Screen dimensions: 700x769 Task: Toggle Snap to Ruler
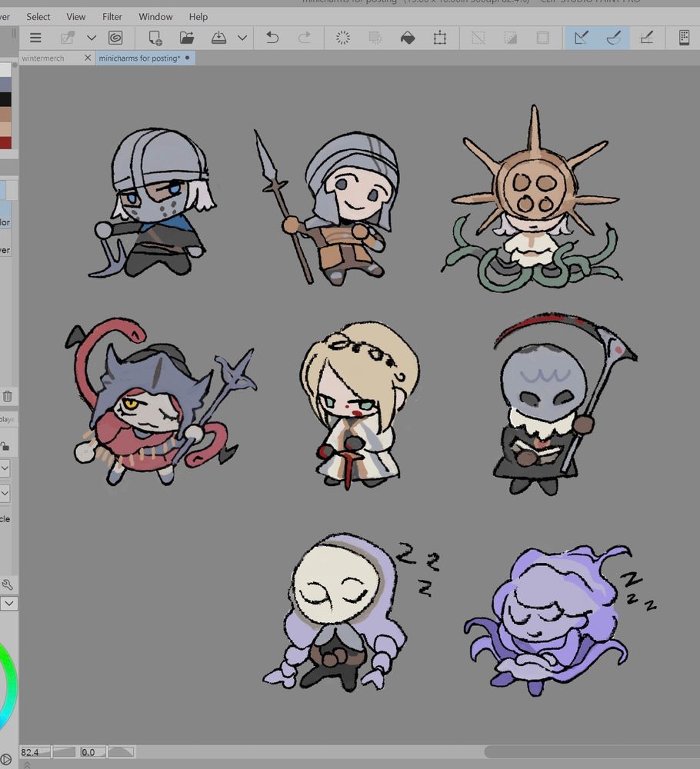[x=582, y=38]
